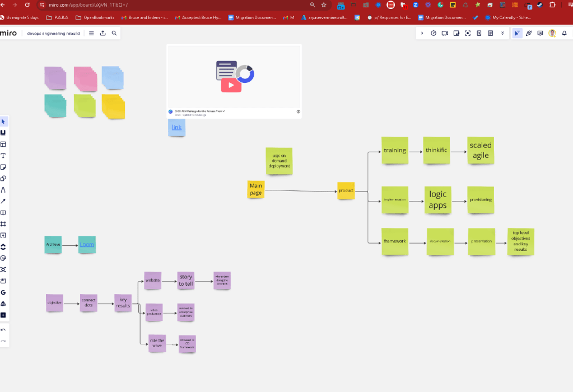Pick the Frame tool in left toolbar
This screenshot has height=392, width=573.
click(x=3, y=224)
